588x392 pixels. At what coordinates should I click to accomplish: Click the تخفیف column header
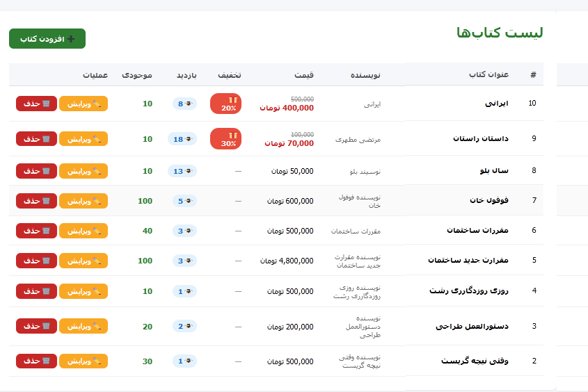coord(230,75)
